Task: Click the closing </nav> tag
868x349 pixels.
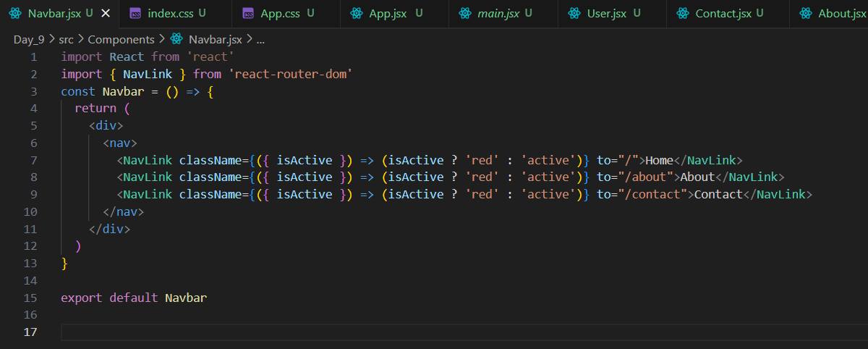Action: click(x=124, y=212)
